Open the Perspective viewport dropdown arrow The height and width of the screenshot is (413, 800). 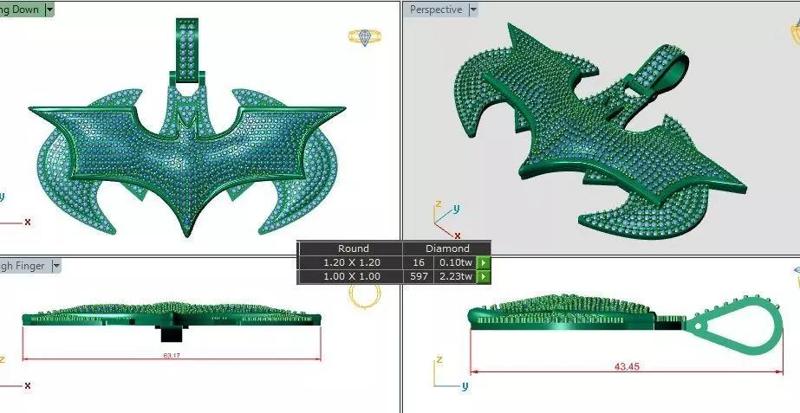(x=473, y=10)
